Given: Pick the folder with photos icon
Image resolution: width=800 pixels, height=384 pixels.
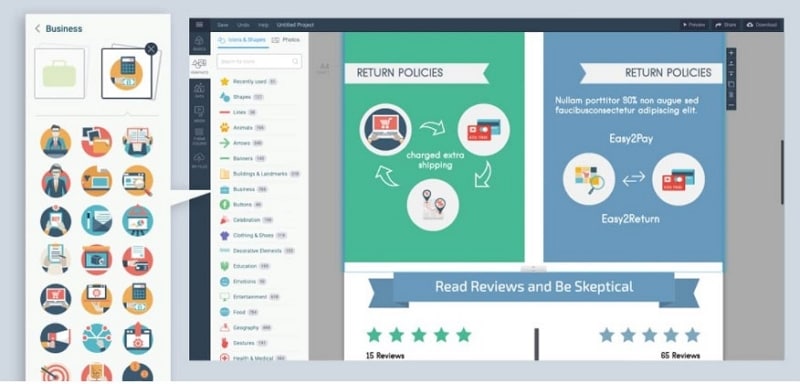Looking at the screenshot, I should pos(96,142).
